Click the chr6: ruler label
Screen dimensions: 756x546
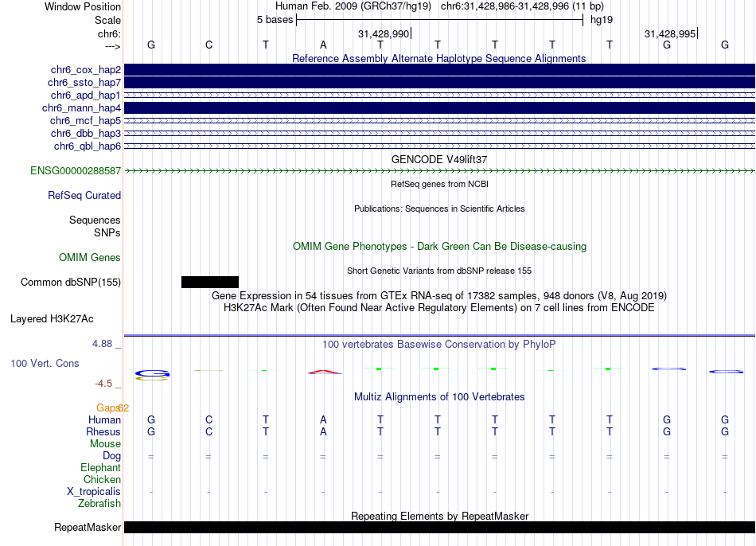click(109, 33)
